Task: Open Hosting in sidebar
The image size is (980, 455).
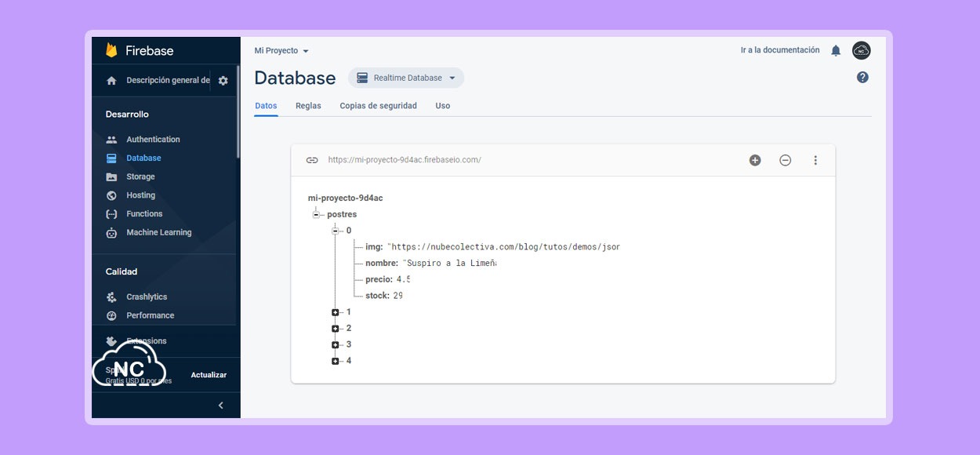Action: pyautogui.click(x=140, y=195)
